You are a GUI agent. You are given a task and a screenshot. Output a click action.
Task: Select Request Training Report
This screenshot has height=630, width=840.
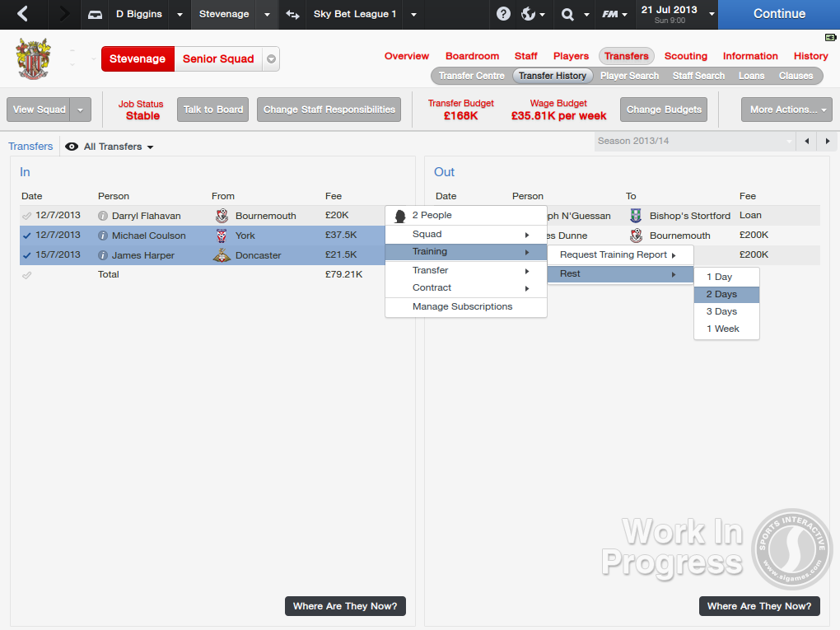click(620, 255)
